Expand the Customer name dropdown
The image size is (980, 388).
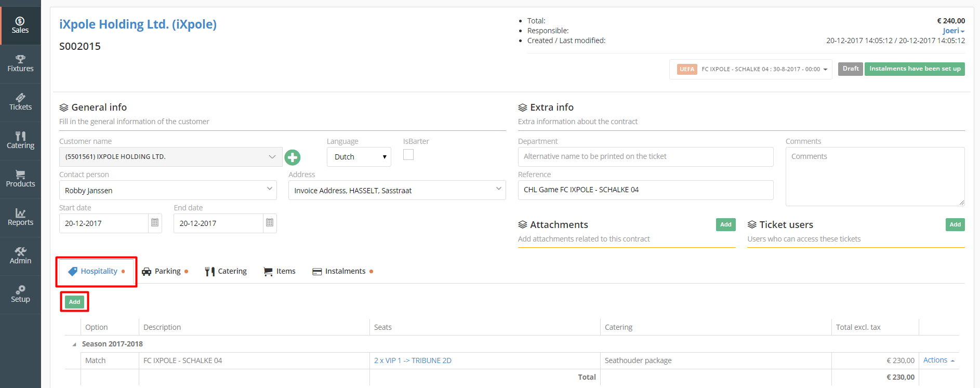171,157
